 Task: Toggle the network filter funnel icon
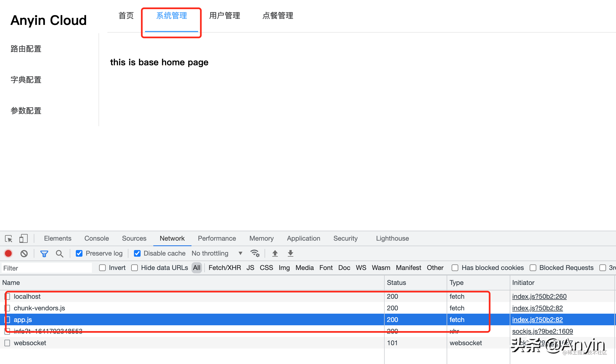[x=44, y=253]
